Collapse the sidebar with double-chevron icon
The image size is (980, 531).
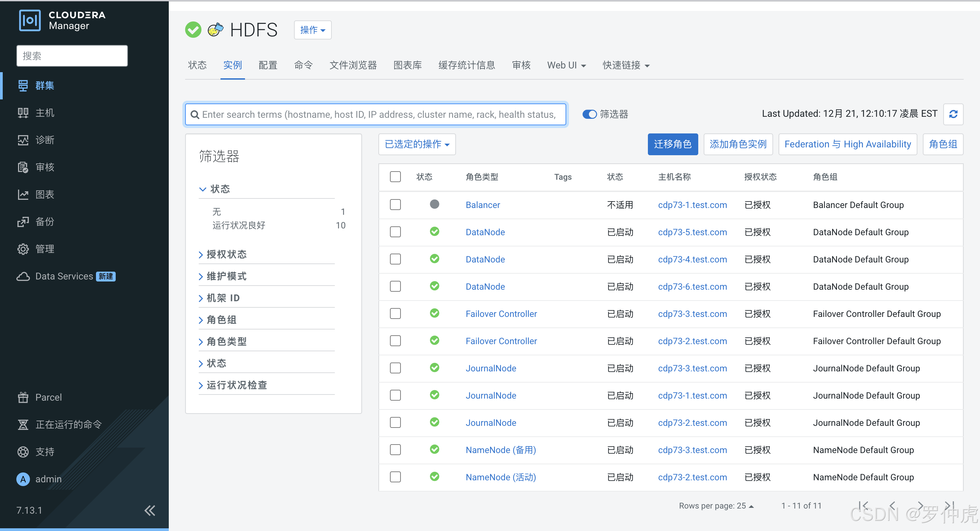click(149, 511)
